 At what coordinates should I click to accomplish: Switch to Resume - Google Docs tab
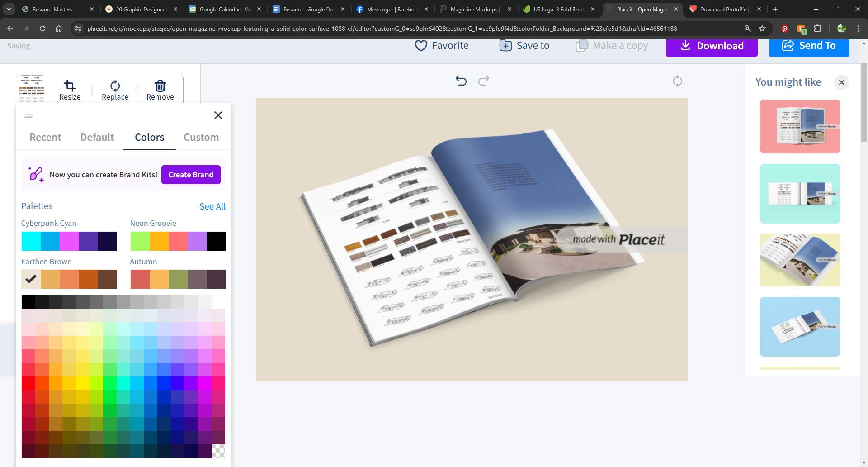tap(308, 9)
